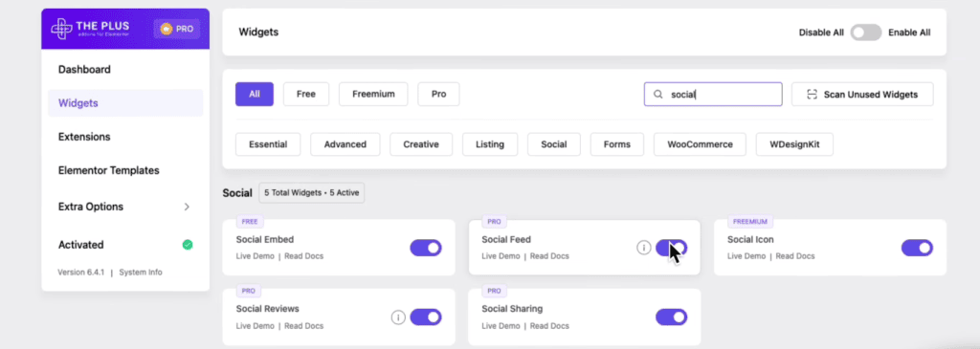Select the Pro filter tab
Screen dimensions: 980x349
tap(438, 95)
